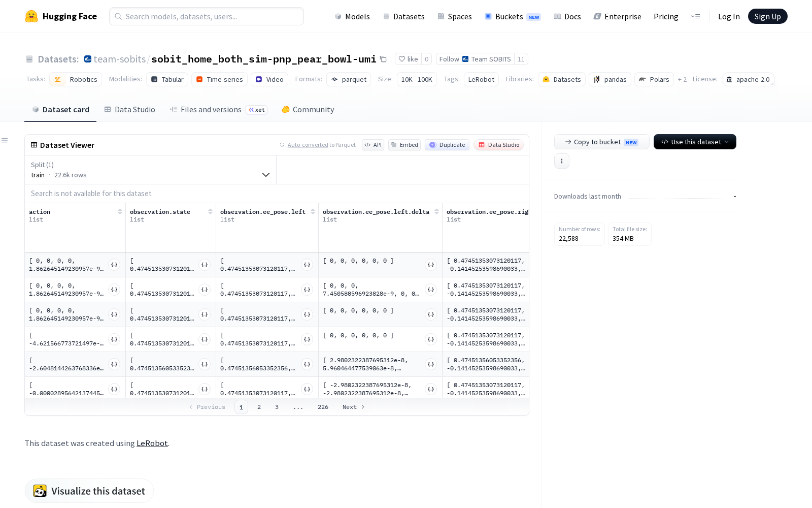Screen dimensions: 812x508
Task: Select the Tabular modality tag
Action: click(x=167, y=79)
